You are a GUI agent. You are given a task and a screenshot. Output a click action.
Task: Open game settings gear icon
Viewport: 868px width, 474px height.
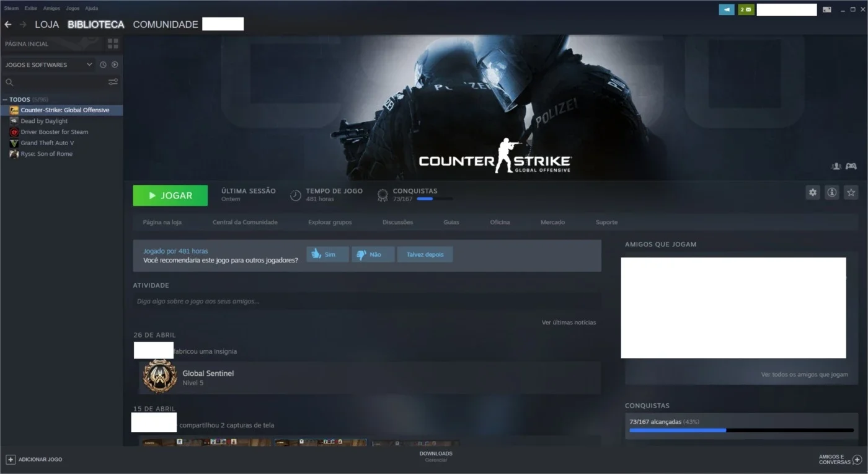click(813, 192)
